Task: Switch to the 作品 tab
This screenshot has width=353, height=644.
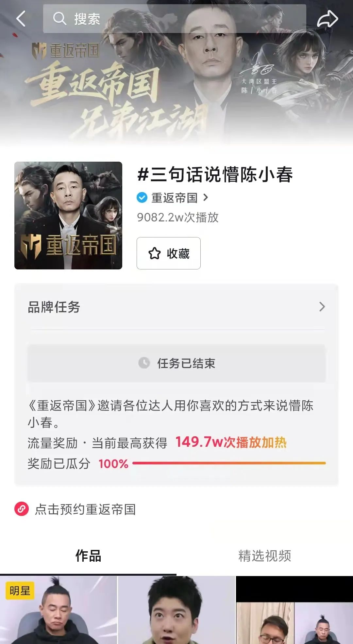Action: (88, 555)
